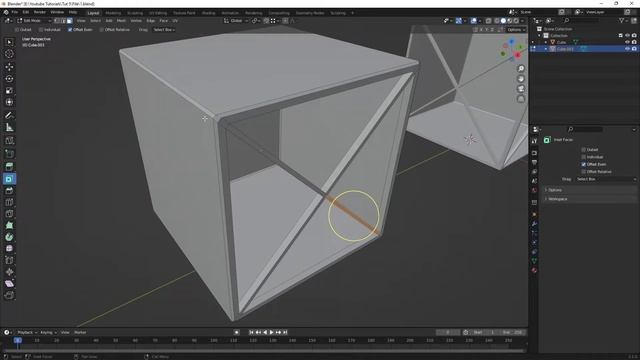This screenshot has height=360, width=640.
Task: Click the Marker menu in timeline
Action: pos(80,333)
